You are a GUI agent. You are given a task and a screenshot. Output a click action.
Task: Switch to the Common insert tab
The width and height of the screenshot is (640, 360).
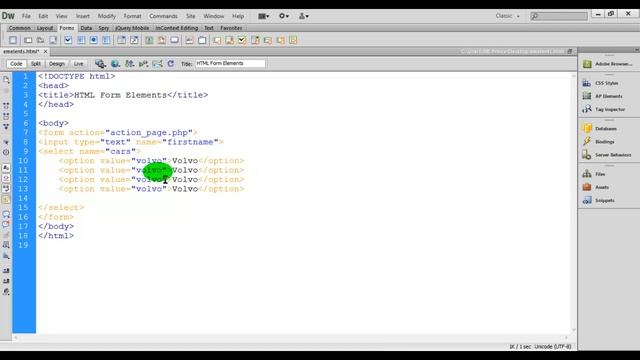pyautogui.click(x=20, y=28)
